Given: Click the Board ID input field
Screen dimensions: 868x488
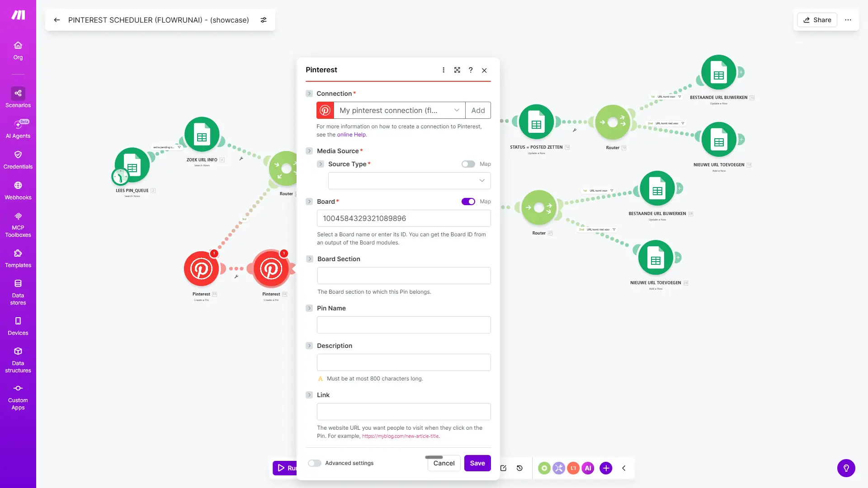Looking at the screenshot, I should [404, 218].
